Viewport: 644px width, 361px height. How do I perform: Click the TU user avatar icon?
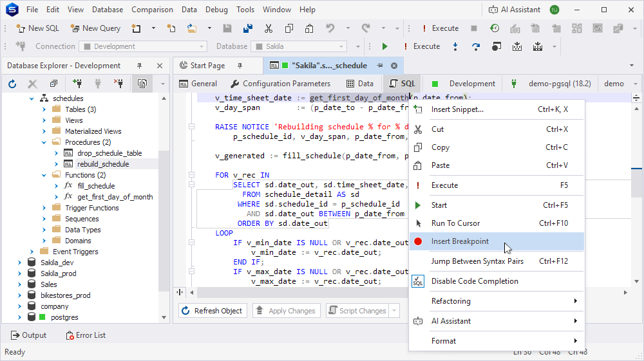(x=554, y=10)
